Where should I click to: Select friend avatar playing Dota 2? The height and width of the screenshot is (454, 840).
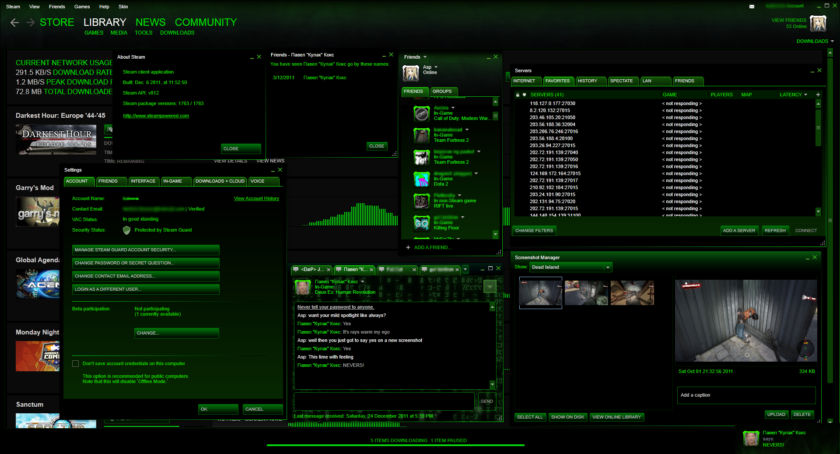422,179
